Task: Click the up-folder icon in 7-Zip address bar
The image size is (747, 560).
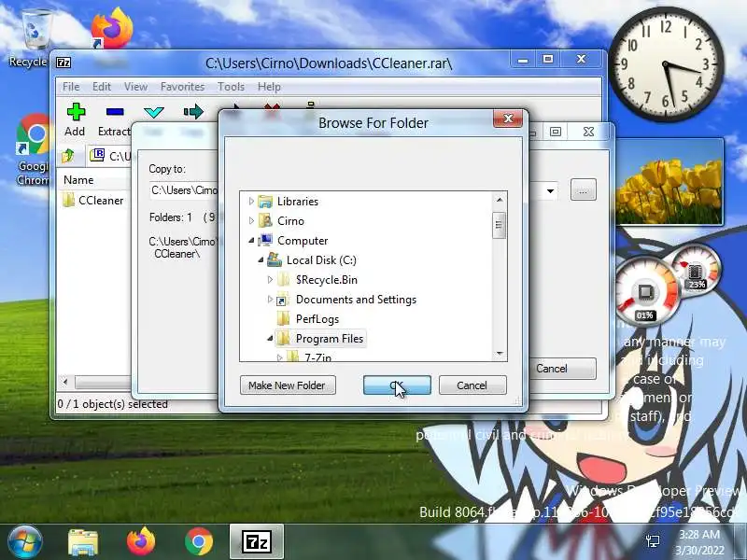Action: coord(68,155)
